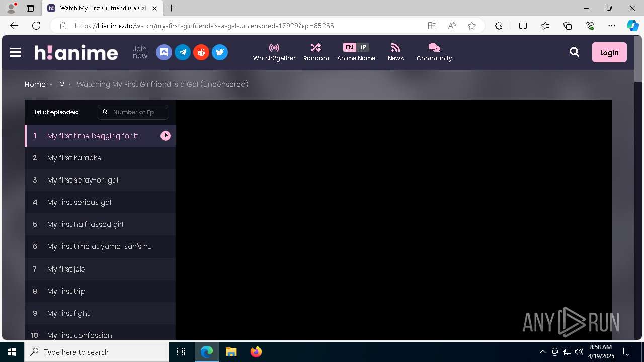Switch anime name language to EN

349,47
